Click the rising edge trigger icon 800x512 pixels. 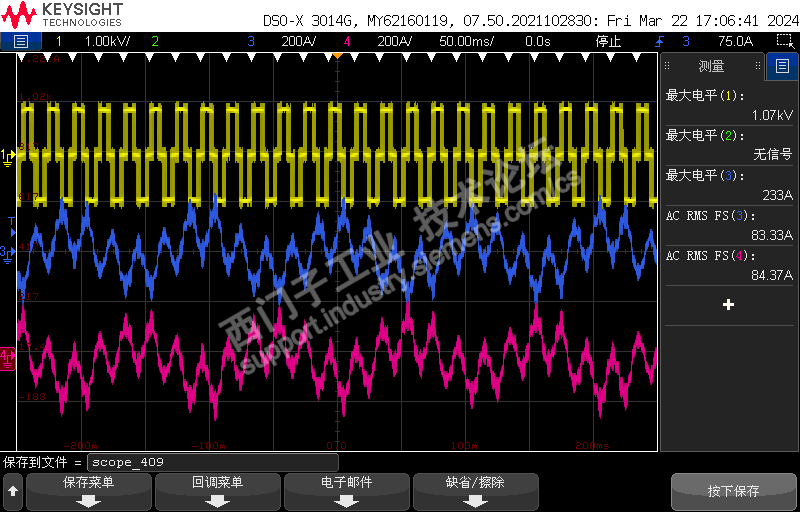660,42
